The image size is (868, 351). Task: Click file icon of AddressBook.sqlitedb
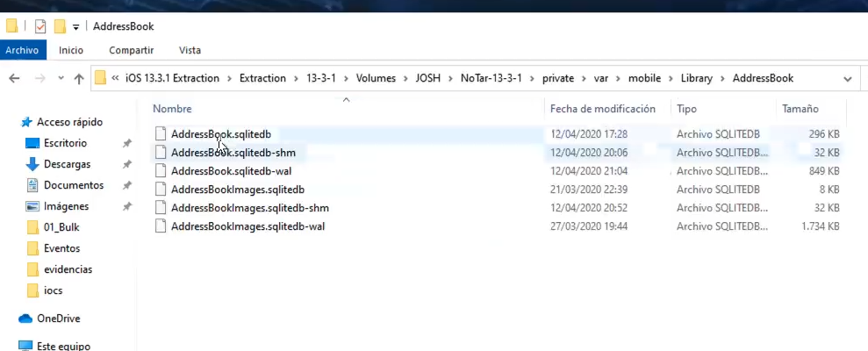pos(161,134)
